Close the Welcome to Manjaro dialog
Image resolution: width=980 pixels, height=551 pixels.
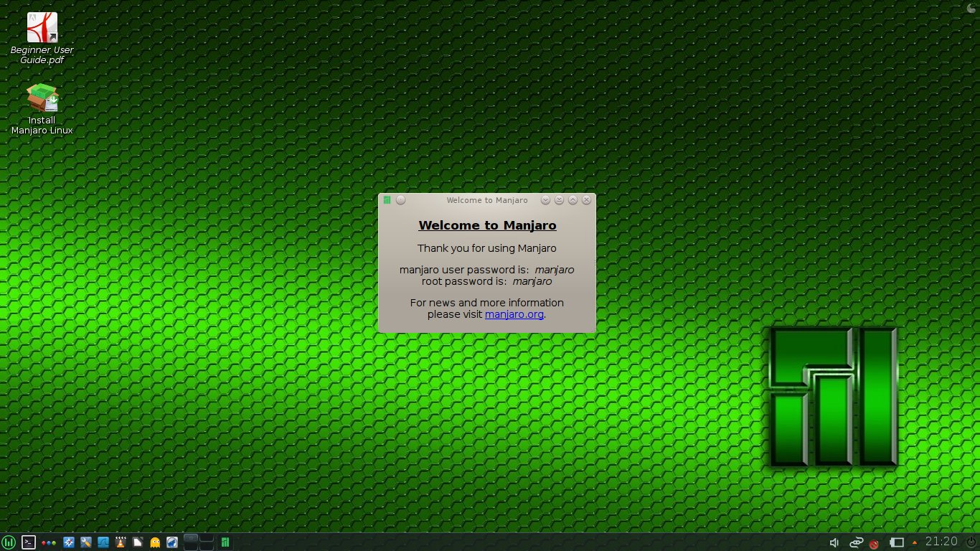tap(586, 200)
